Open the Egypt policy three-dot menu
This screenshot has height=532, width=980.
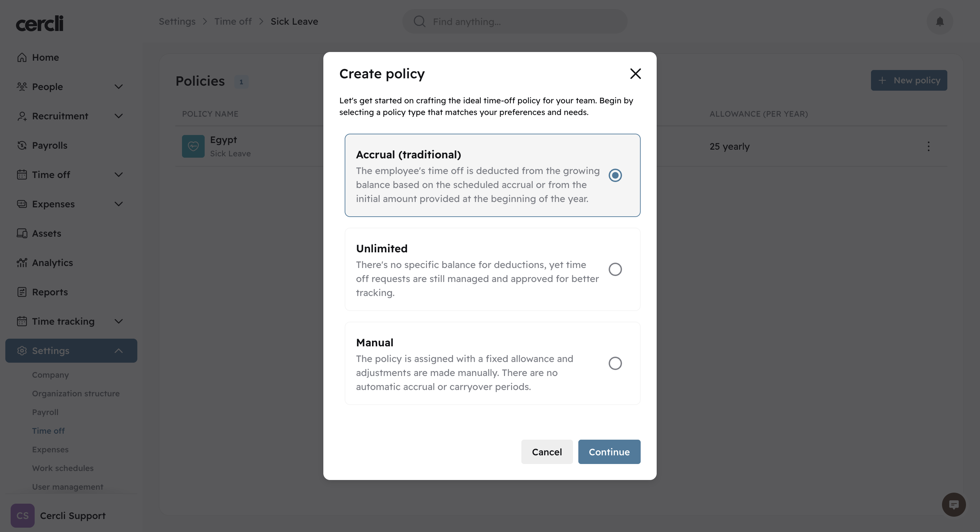point(928,147)
